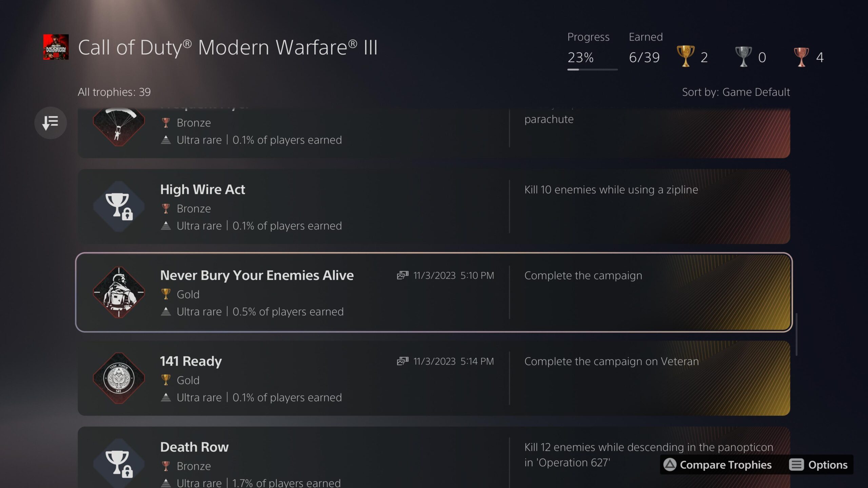Click the locked High Wire Act trophy icon
This screenshot has height=488, width=868.
[x=119, y=206]
